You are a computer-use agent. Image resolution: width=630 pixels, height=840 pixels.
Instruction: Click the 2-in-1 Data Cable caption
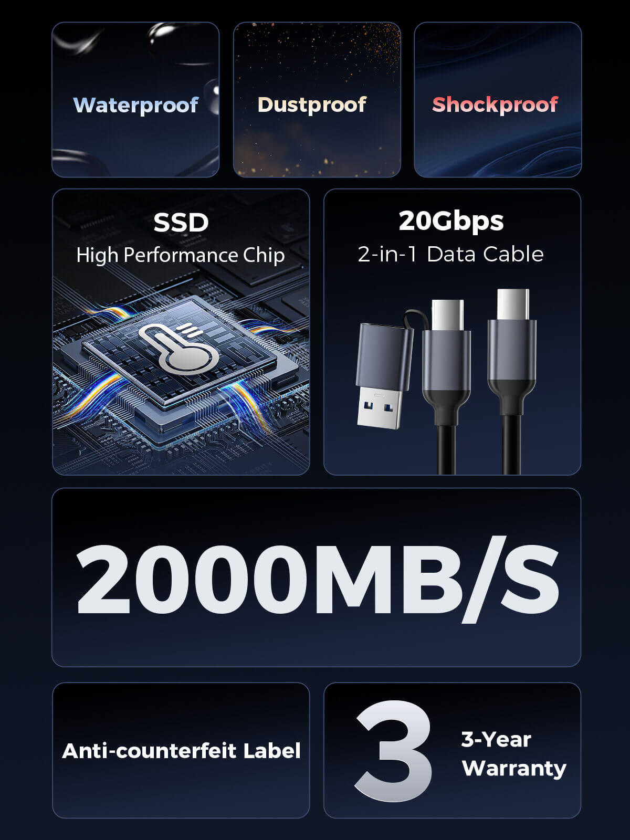[450, 254]
